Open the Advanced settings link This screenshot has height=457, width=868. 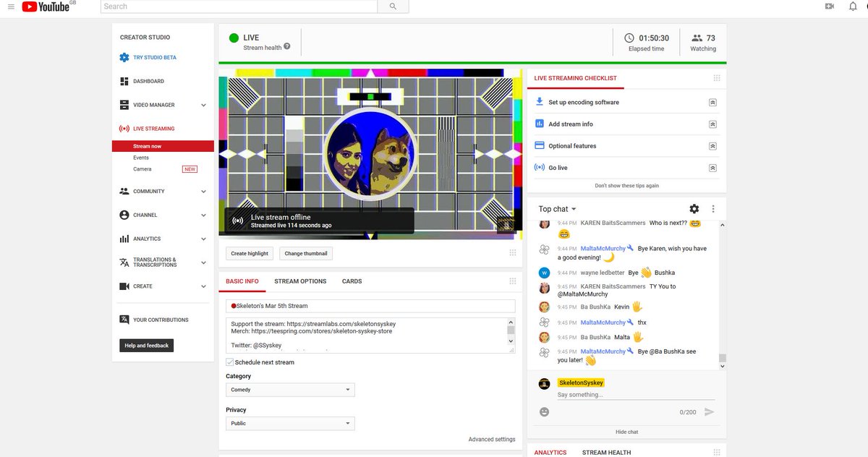click(x=492, y=439)
